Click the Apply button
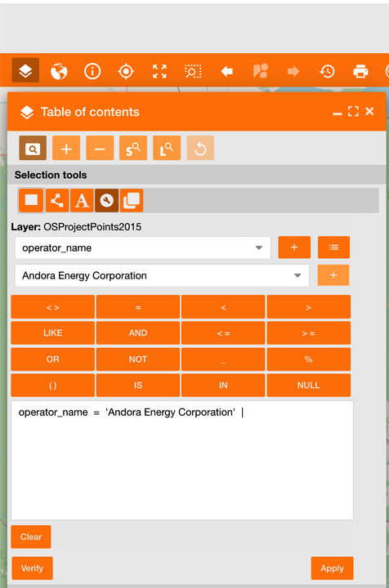389x588 pixels. 332,568
